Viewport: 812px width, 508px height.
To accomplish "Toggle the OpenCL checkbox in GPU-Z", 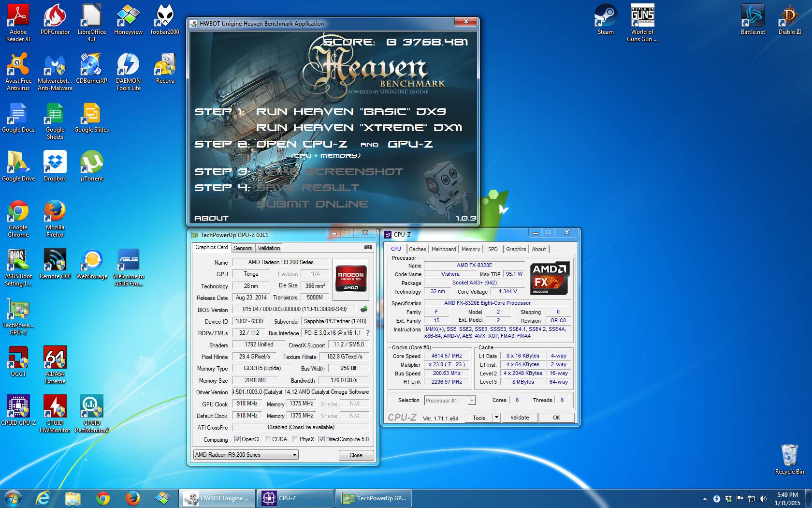I will click(237, 439).
